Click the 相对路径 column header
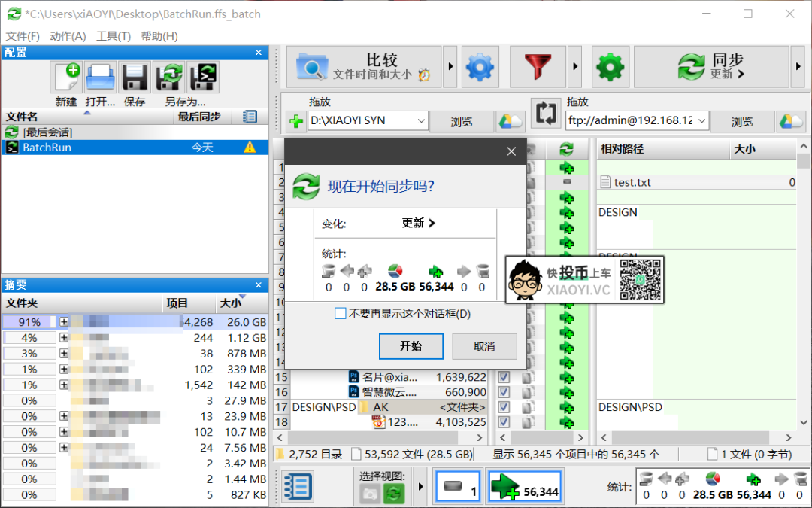This screenshot has height=508, width=812. coord(663,149)
